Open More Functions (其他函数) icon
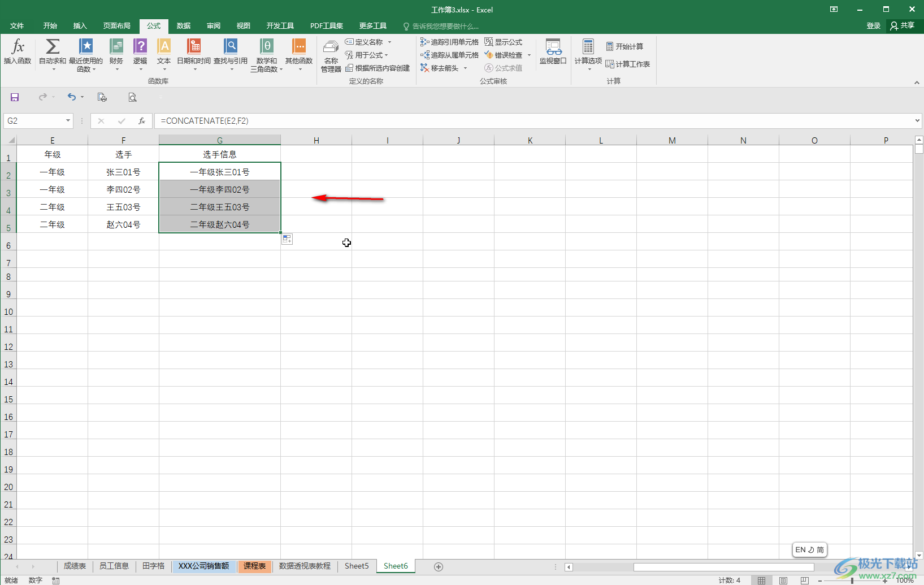 pos(299,46)
